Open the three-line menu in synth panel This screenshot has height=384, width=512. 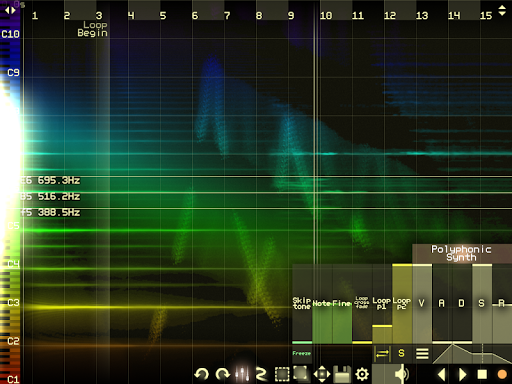pyautogui.click(x=422, y=354)
